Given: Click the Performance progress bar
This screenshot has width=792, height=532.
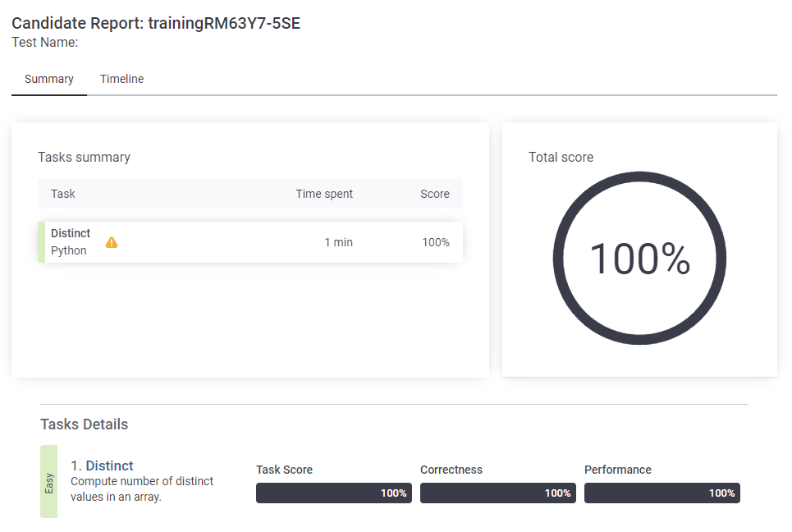Looking at the screenshot, I should click(x=662, y=493).
